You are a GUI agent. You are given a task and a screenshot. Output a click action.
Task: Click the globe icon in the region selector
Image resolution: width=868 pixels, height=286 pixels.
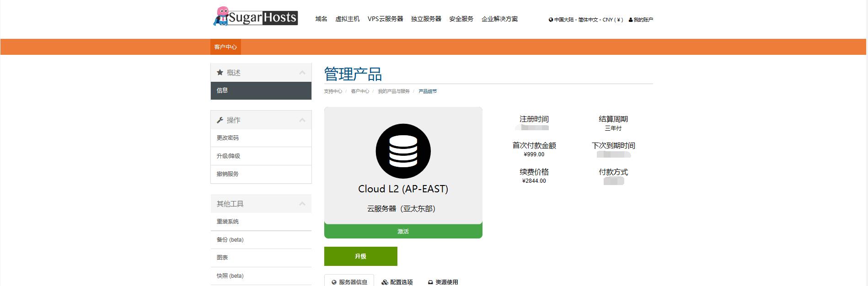(551, 20)
